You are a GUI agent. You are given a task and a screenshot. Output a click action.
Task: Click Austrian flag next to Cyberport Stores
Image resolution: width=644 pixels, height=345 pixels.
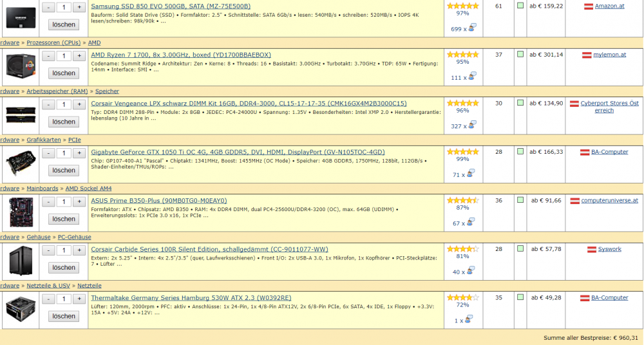pos(574,104)
